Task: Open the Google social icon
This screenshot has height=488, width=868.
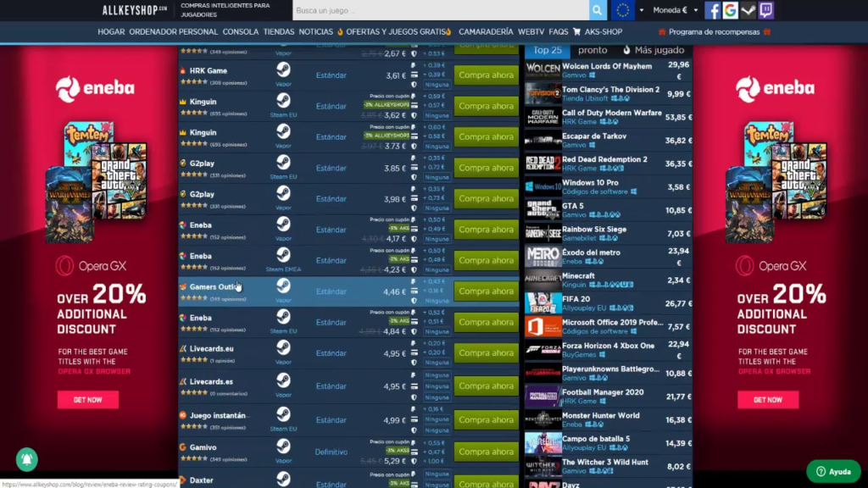Action: tap(730, 10)
